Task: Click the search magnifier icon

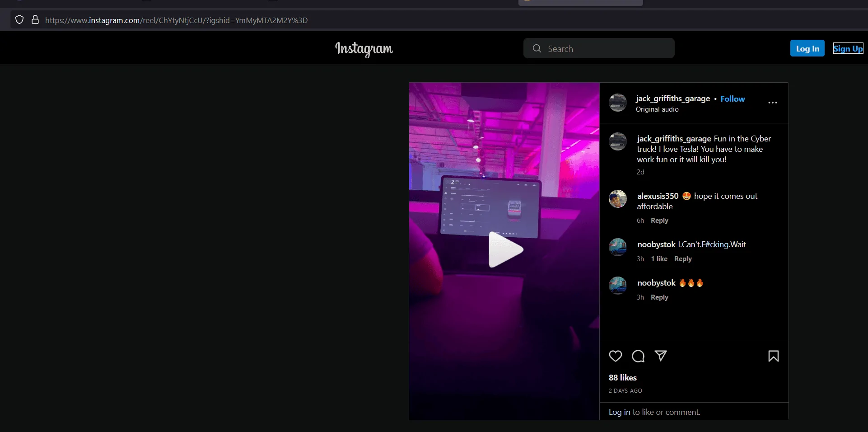Action: [x=537, y=48]
